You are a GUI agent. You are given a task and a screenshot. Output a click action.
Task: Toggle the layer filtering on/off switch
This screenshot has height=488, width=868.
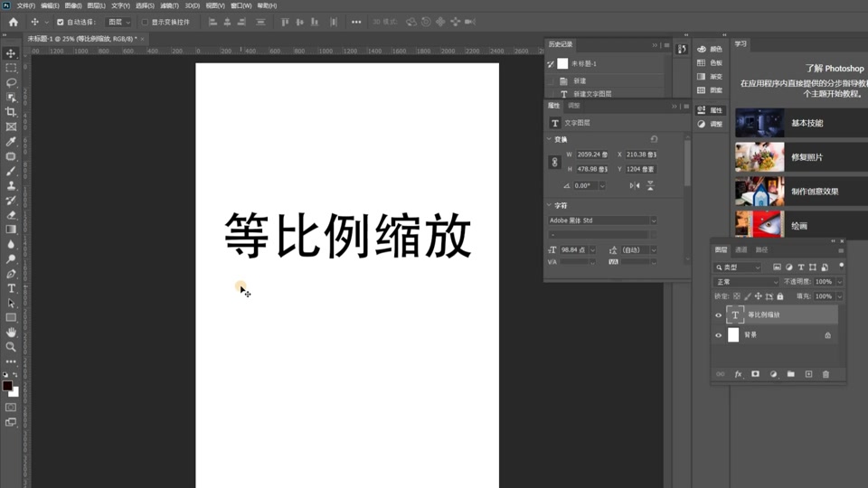pos(842,266)
